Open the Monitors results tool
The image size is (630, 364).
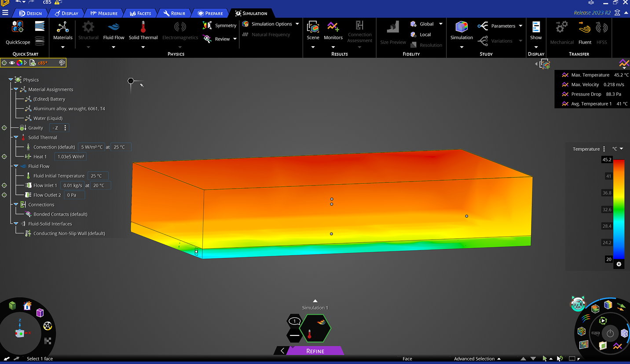[333, 31]
